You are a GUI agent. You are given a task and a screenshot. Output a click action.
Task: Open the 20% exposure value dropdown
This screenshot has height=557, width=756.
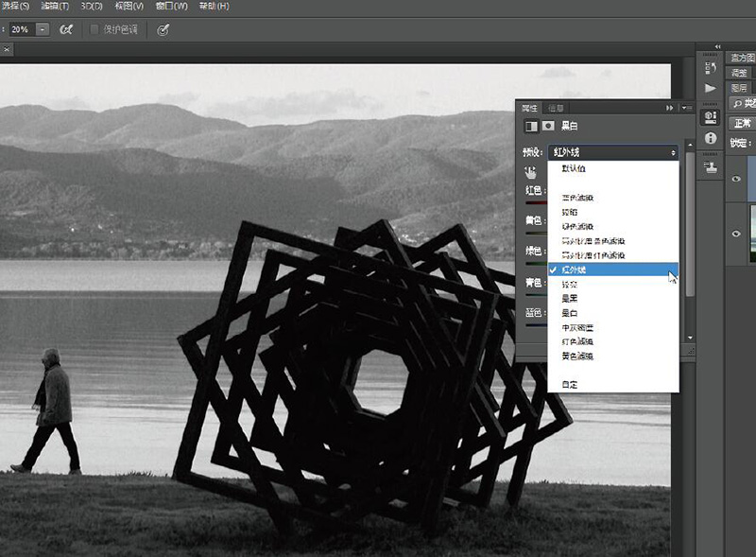click(x=43, y=29)
